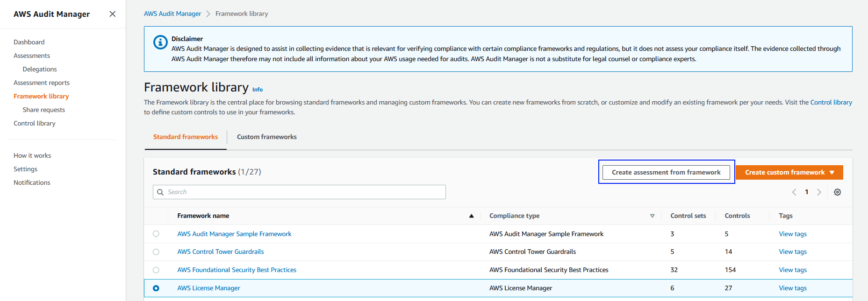868x301 pixels.
Task: Open AWS Foundational Security Best Practices link
Action: click(x=237, y=270)
